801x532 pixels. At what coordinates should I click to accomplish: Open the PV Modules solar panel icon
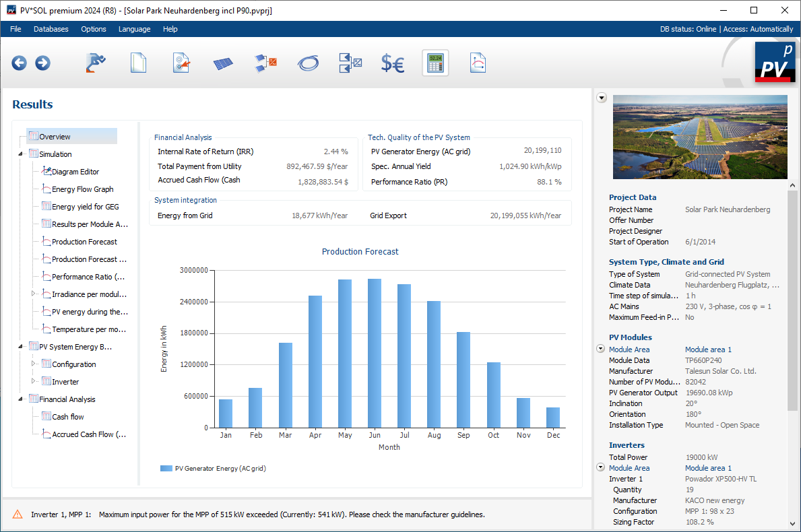223,64
